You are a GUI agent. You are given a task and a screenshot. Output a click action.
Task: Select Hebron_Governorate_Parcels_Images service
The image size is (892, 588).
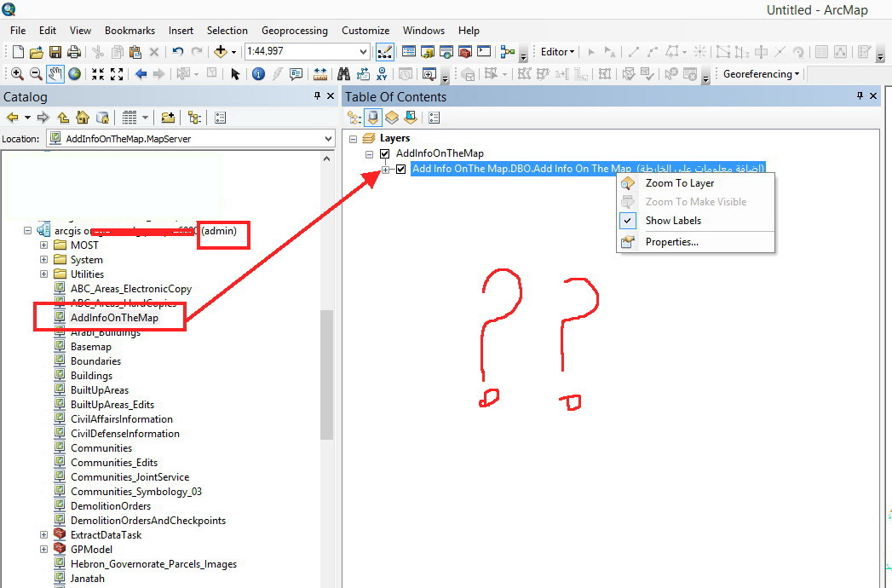click(153, 564)
